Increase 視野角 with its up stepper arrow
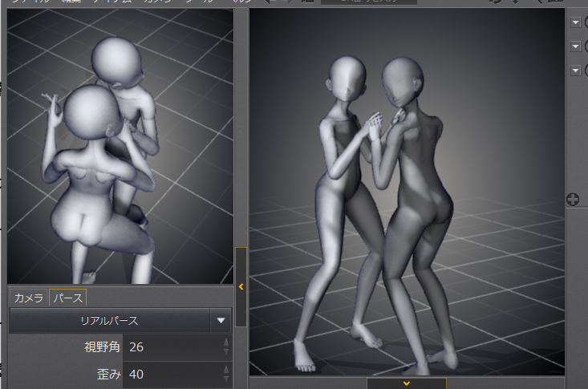 [x=226, y=342]
